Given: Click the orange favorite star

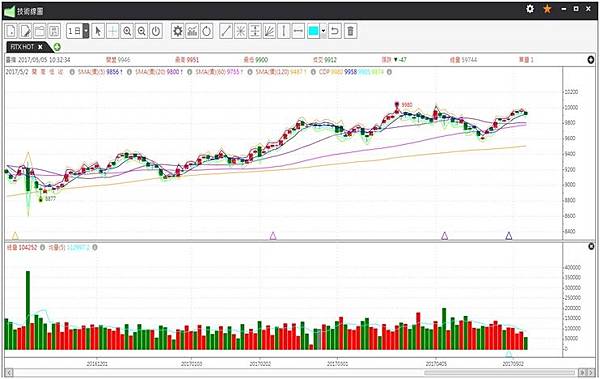Looking at the screenshot, I should coord(548,9).
